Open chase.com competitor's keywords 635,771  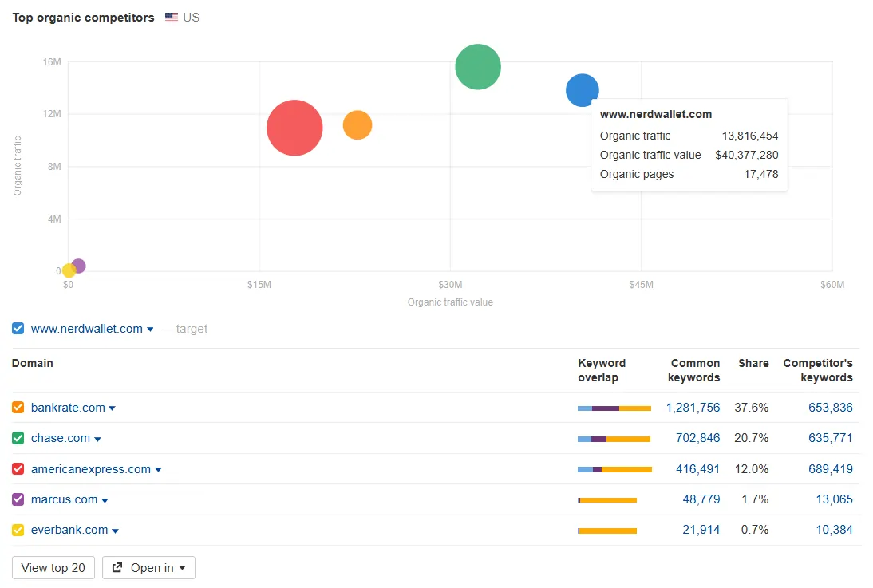(831, 438)
